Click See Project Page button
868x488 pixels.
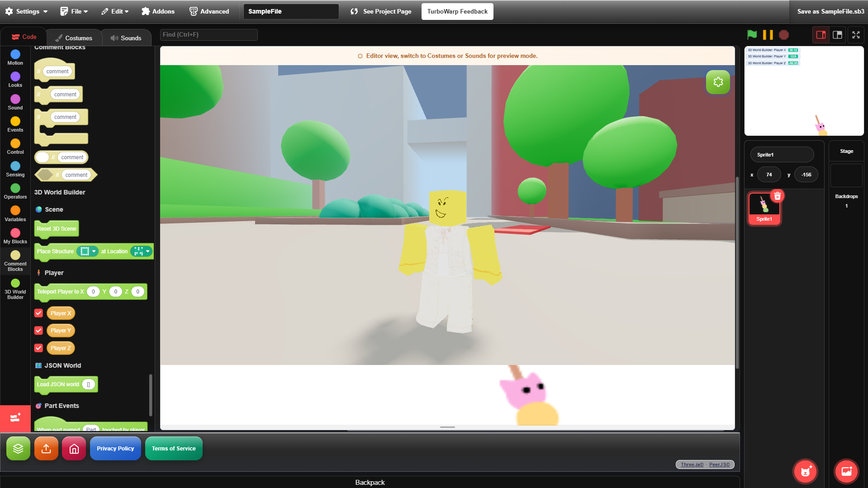[x=381, y=11]
